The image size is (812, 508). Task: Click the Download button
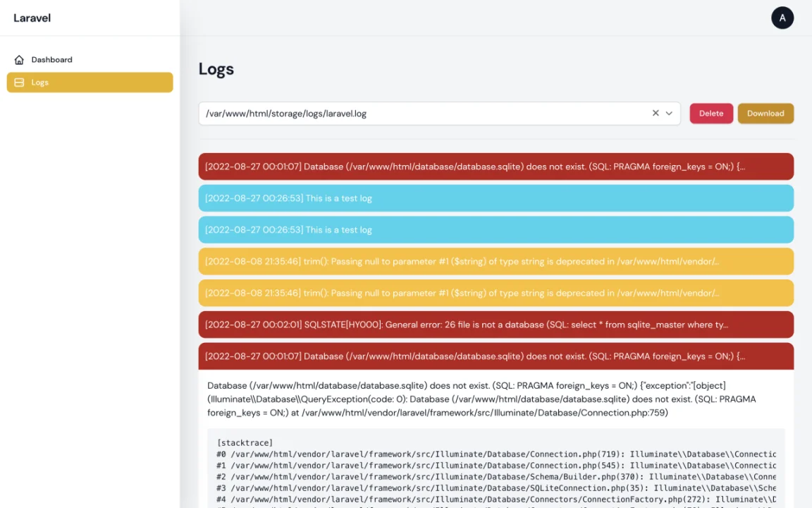click(765, 113)
